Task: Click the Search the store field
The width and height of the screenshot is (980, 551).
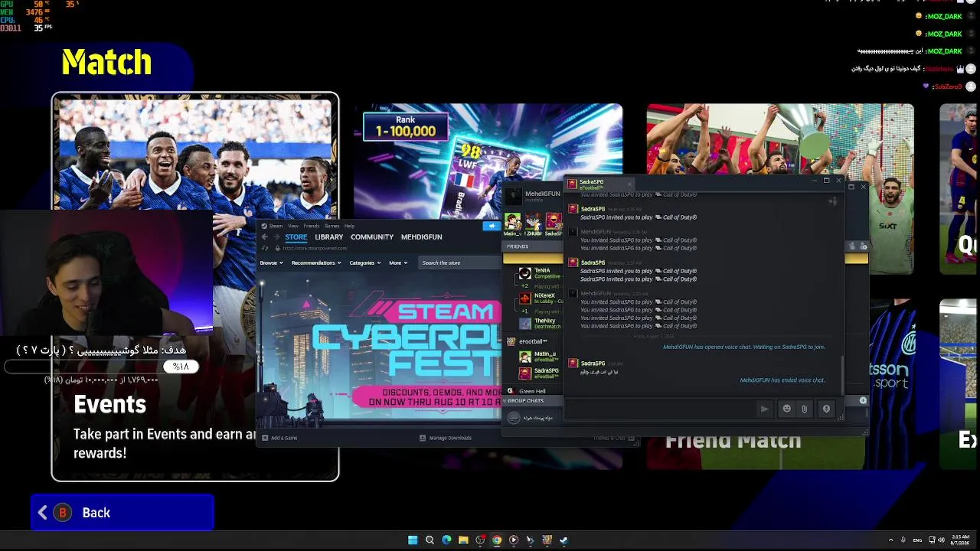Action: [x=458, y=262]
